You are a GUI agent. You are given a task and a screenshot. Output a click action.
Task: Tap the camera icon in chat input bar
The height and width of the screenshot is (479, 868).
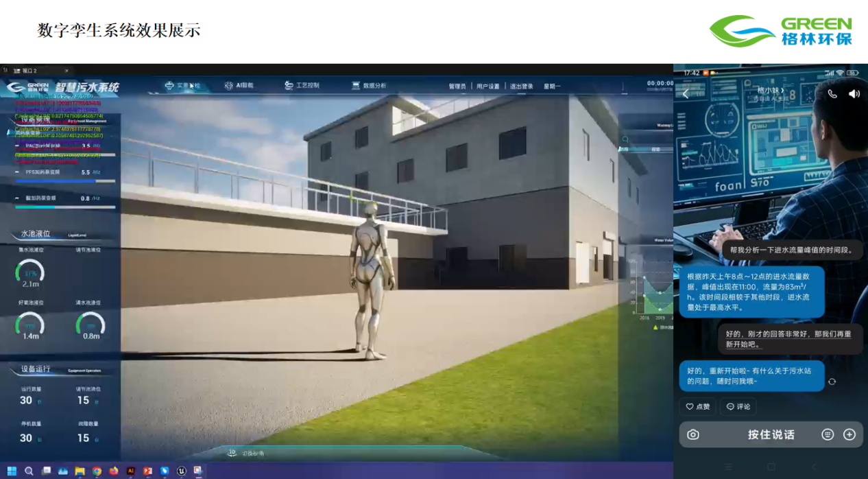(693, 434)
